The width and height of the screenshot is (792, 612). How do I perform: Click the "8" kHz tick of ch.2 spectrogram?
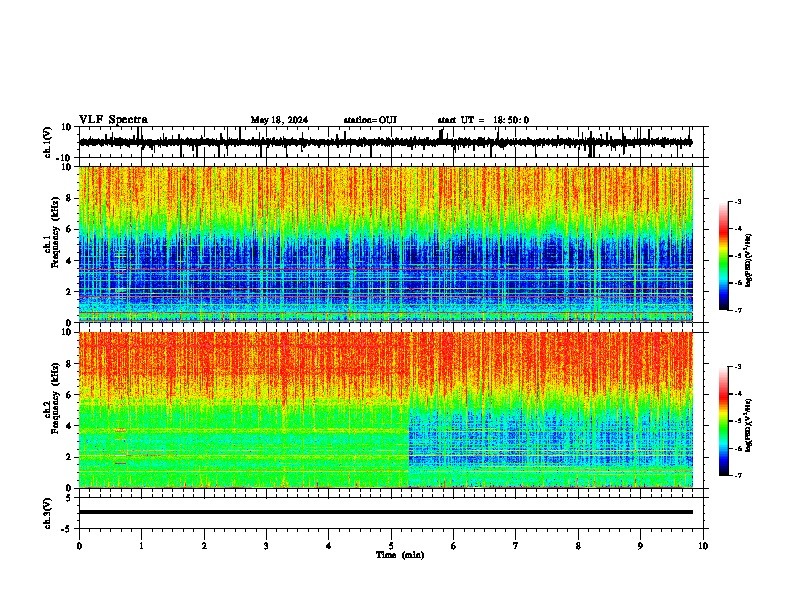[x=69, y=364]
